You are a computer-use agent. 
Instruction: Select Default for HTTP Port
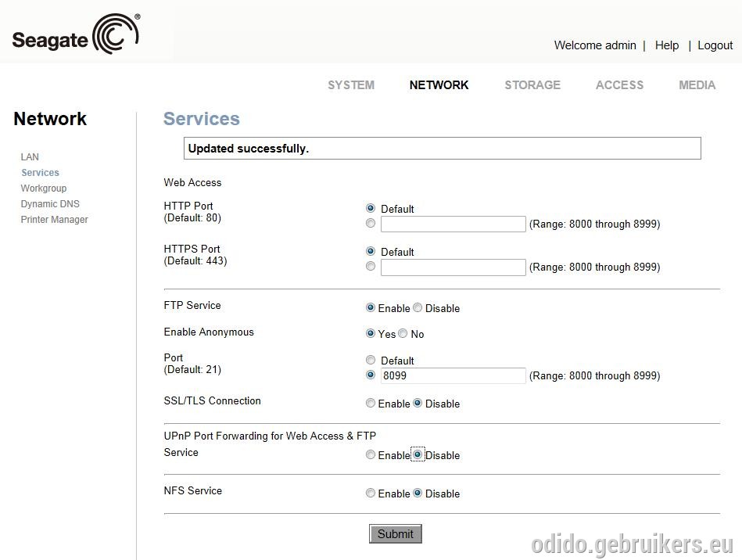(x=371, y=208)
